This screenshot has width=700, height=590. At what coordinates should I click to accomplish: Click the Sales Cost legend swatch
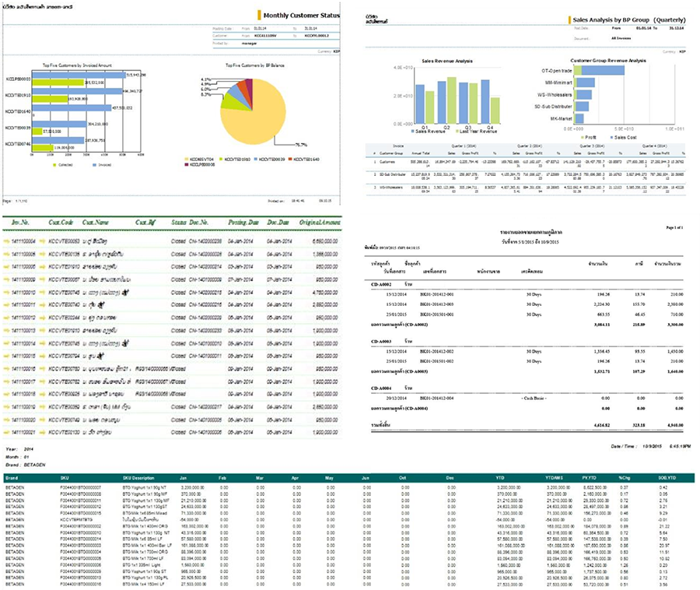(611, 137)
